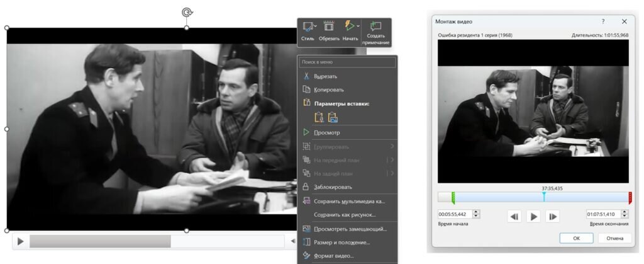Choose Просмотр in the context menu

pyautogui.click(x=347, y=132)
